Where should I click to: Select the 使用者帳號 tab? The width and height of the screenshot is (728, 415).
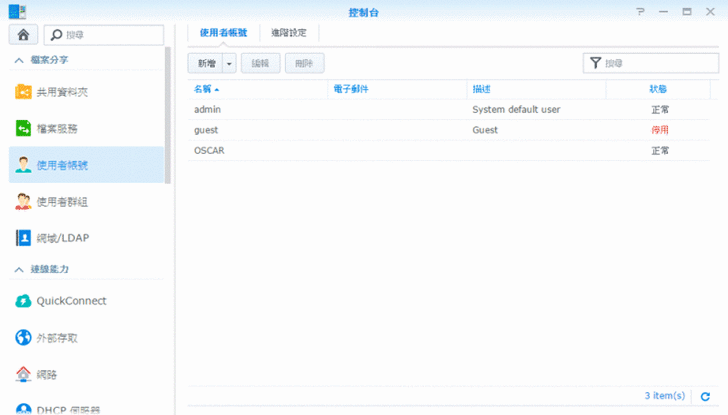click(223, 33)
